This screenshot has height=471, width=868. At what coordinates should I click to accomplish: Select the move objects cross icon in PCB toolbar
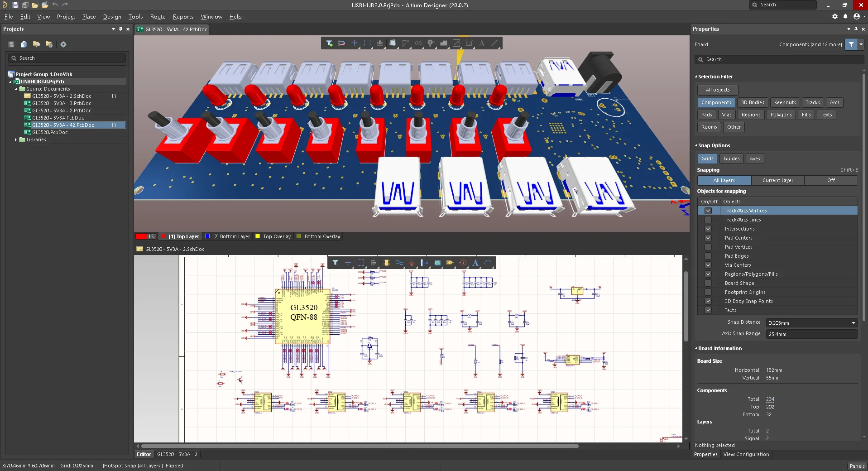click(x=355, y=43)
